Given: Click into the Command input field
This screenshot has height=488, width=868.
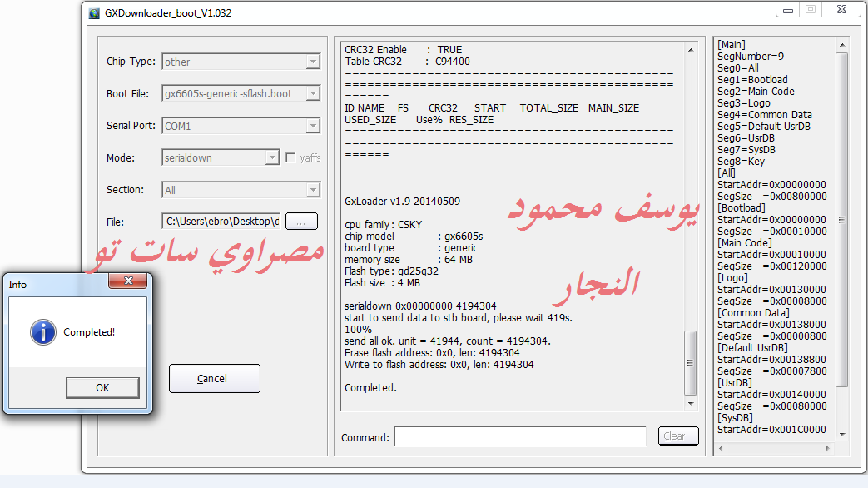Looking at the screenshot, I should [x=520, y=436].
